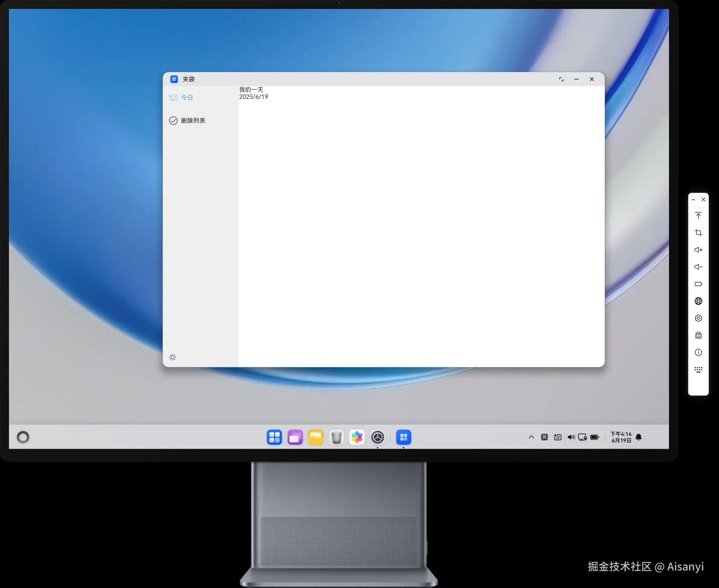Close the emulator side toolbar

pos(704,200)
